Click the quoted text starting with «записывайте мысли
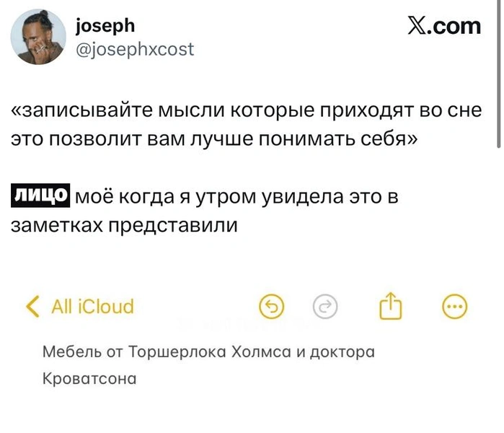 click(x=247, y=112)
